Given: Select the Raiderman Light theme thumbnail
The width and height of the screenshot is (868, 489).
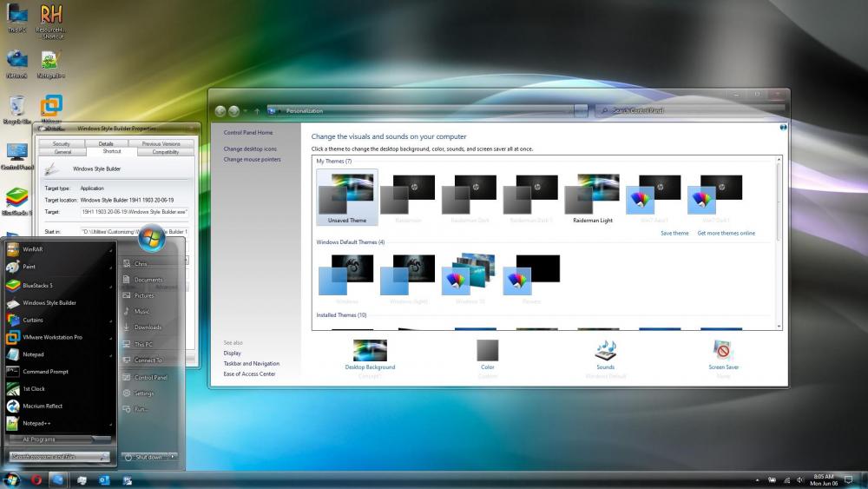Looking at the screenshot, I should pyautogui.click(x=592, y=195).
